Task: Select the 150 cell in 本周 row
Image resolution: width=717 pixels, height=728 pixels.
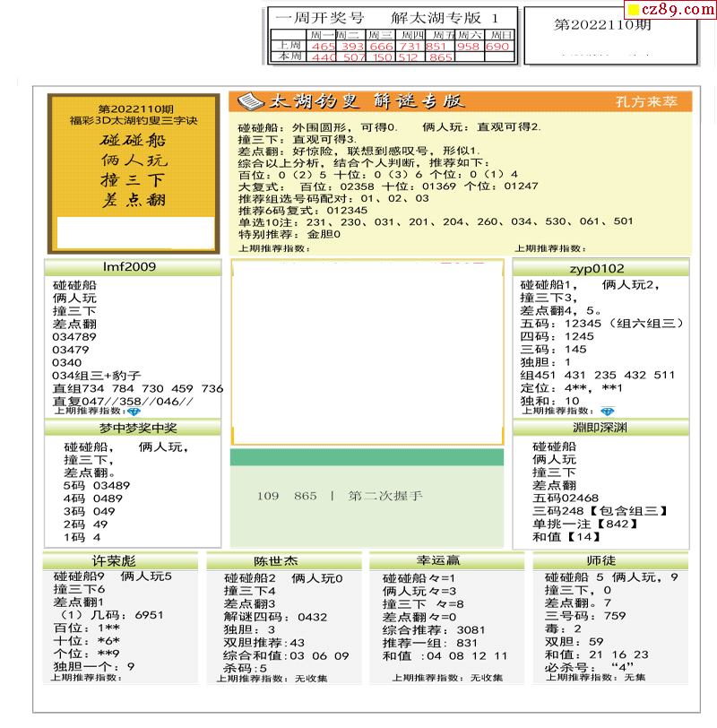Action: pos(382,57)
